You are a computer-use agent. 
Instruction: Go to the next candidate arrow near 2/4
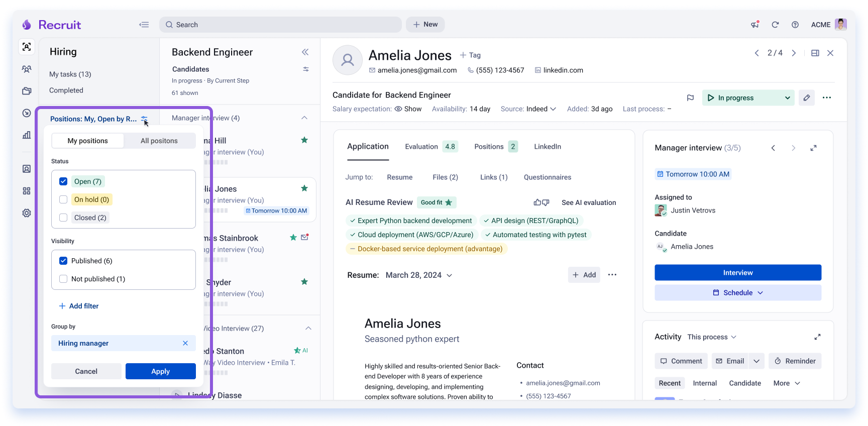click(794, 53)
